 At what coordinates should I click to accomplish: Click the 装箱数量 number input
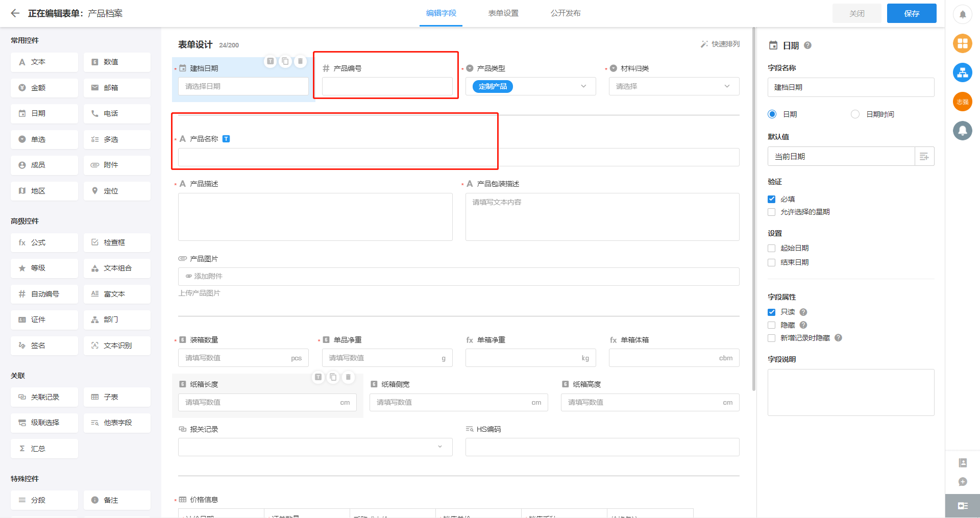click(x=243, y=358)
